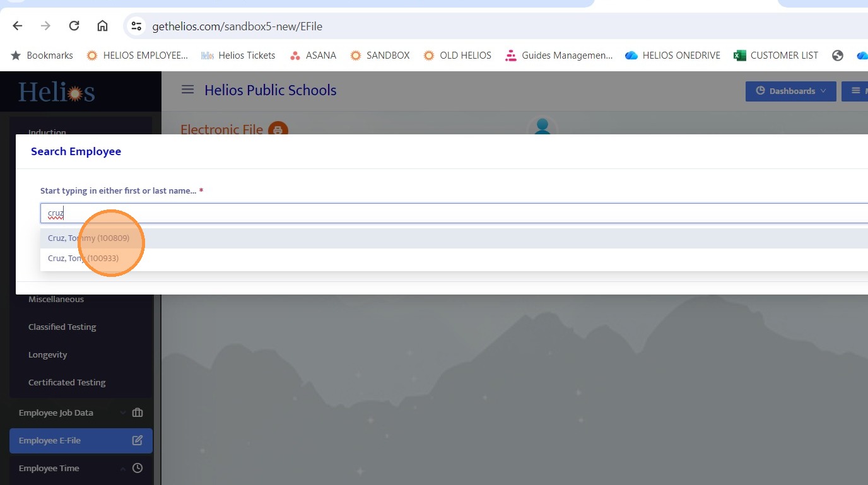This screenshot has height=485, width=868.
Task: Select Cruz, Tommy (100809) from results
Action: pos(454,238)
